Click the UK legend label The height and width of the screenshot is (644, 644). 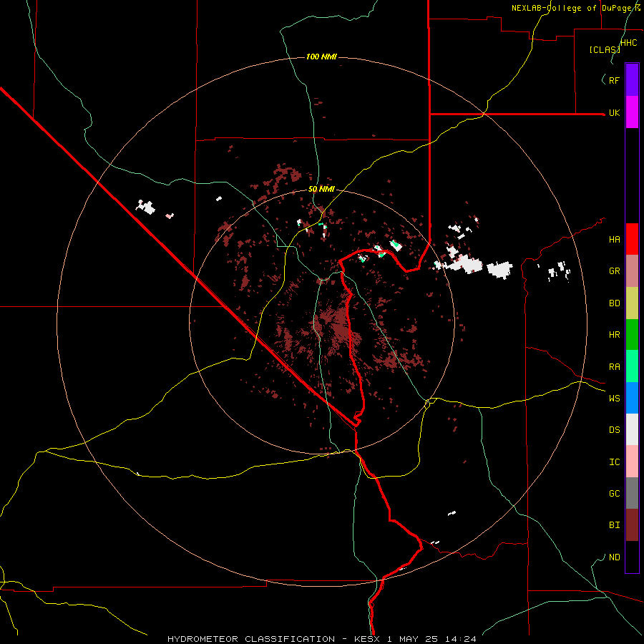[x=614, y=112]
